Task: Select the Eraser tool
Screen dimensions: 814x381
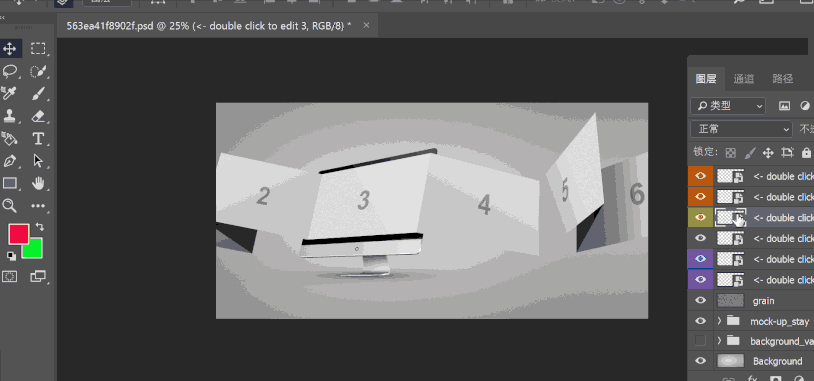Action: tap(38, 116)
